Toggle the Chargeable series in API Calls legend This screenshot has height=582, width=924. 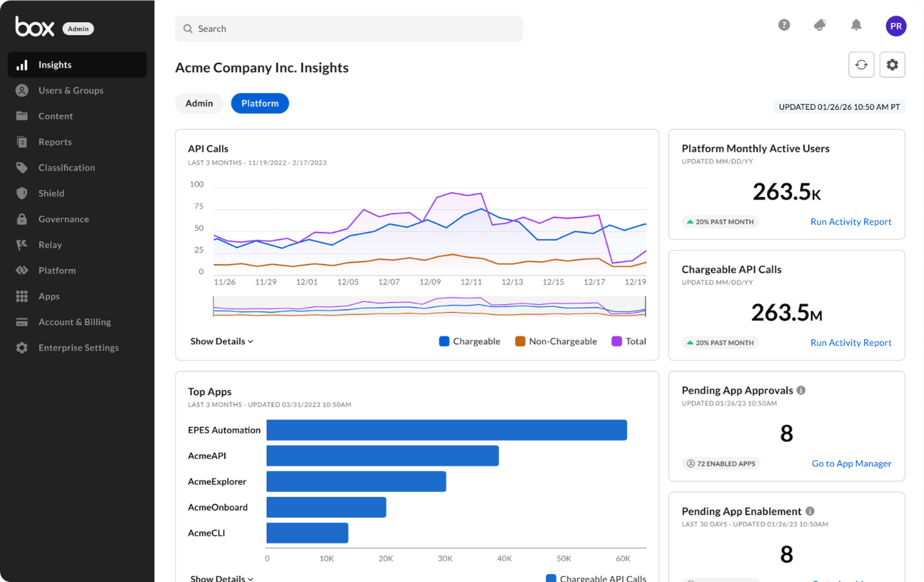coord(470,341)
